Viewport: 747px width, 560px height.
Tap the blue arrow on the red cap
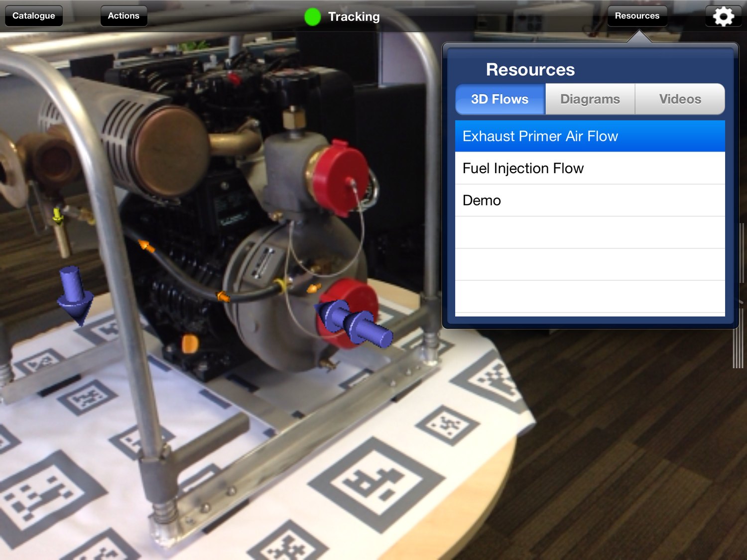tap(355, 323)
